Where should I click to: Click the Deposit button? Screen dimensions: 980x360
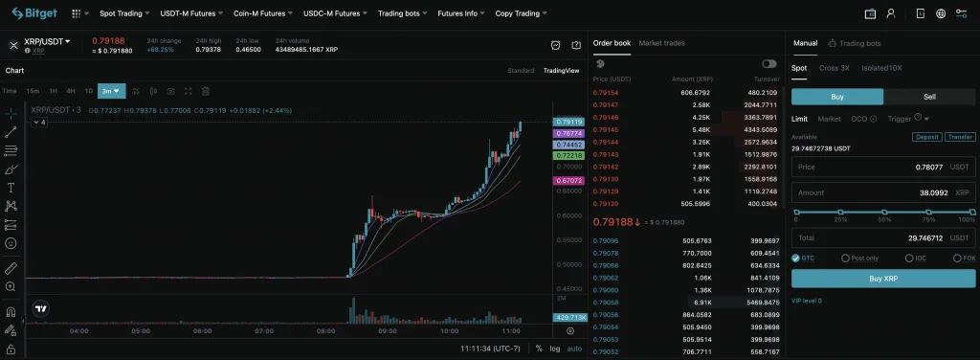pos(926,137)
